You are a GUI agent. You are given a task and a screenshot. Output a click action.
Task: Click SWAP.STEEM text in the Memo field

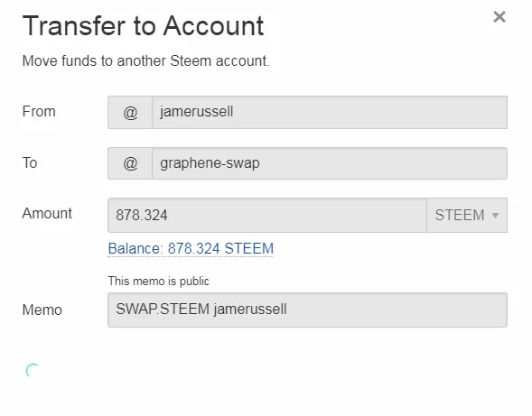pyautogui.click(x=163, y=310)
